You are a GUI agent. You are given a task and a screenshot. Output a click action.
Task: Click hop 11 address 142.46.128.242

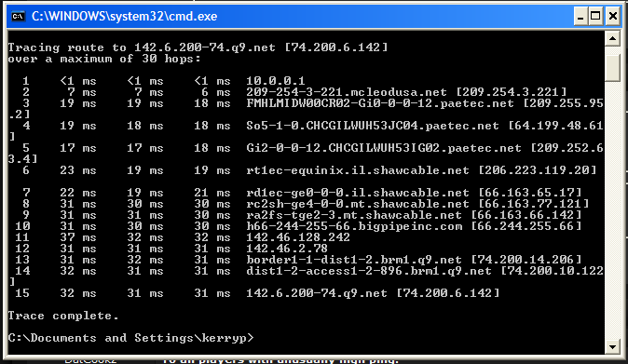pyautogui.click(x=298, y=238)
